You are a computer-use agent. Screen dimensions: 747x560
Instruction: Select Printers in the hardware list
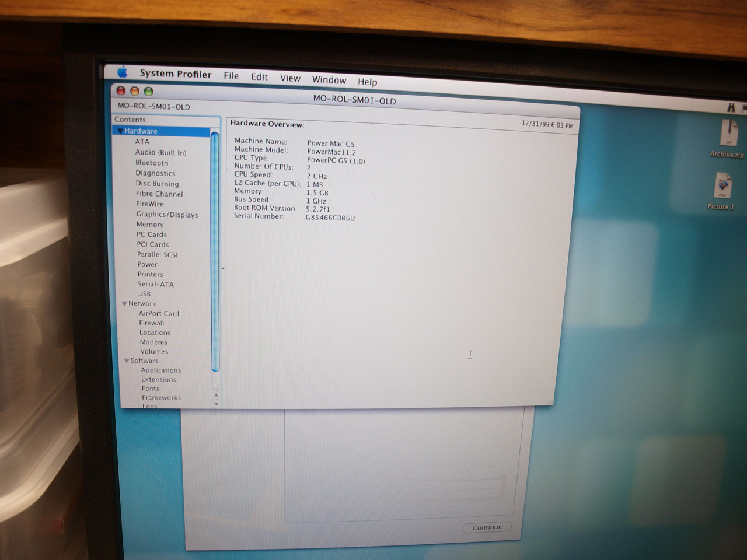(151, 275)
